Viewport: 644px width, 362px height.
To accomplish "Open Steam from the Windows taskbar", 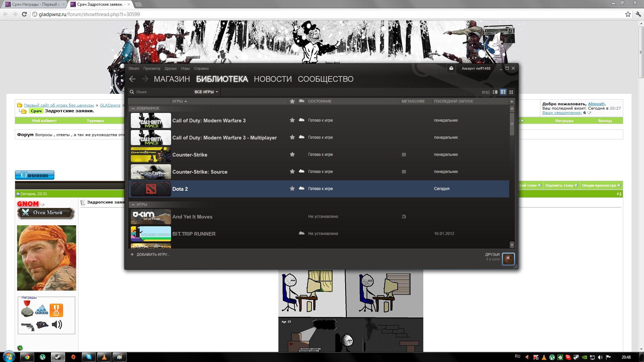I will pos(58,357).
